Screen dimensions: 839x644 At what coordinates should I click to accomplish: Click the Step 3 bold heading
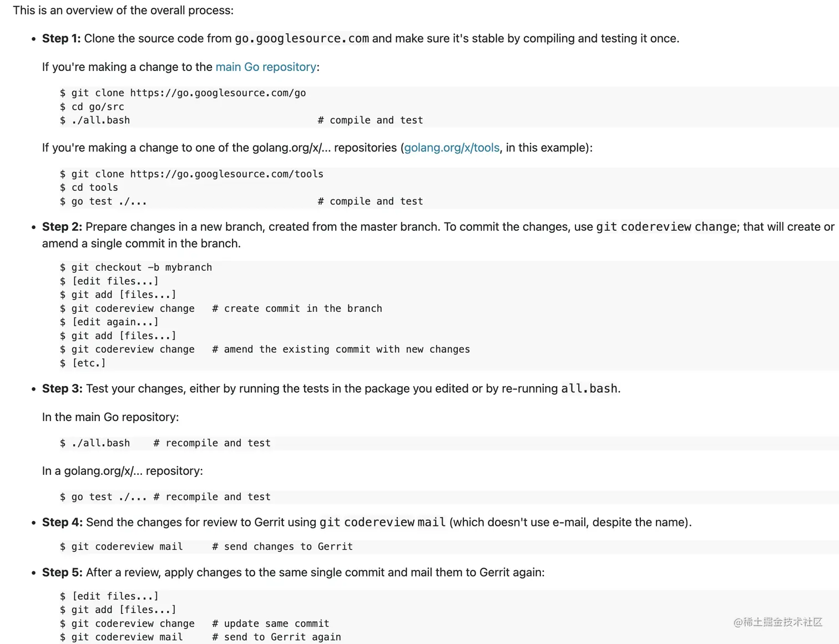[x=62, y=389]
